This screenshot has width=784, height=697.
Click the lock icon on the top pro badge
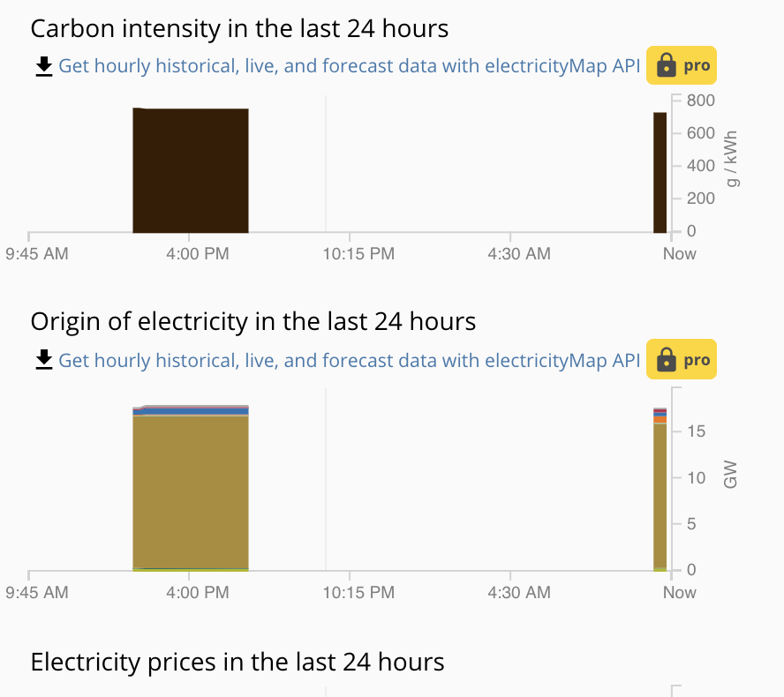(x=666, y=64)
